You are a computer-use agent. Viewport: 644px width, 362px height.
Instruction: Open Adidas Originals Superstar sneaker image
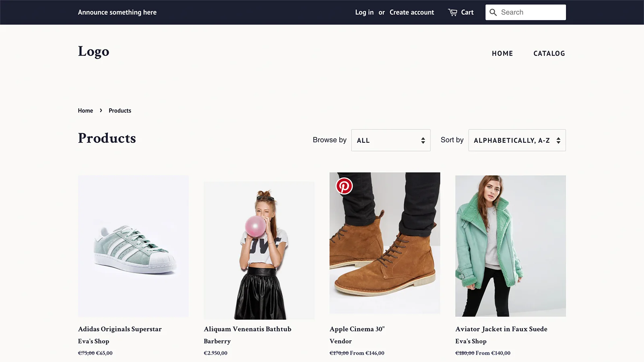click(x=133, y=246)
